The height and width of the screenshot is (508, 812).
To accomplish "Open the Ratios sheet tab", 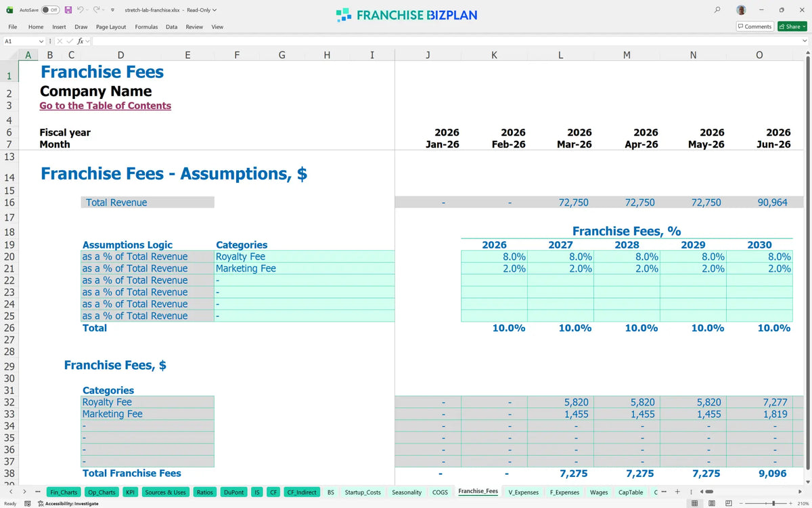I will tap(206, 492).
